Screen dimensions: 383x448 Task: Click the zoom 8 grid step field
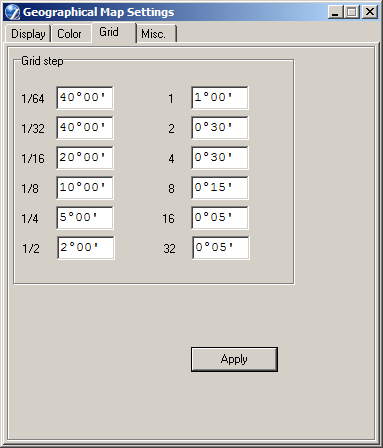tap(220, 188)
